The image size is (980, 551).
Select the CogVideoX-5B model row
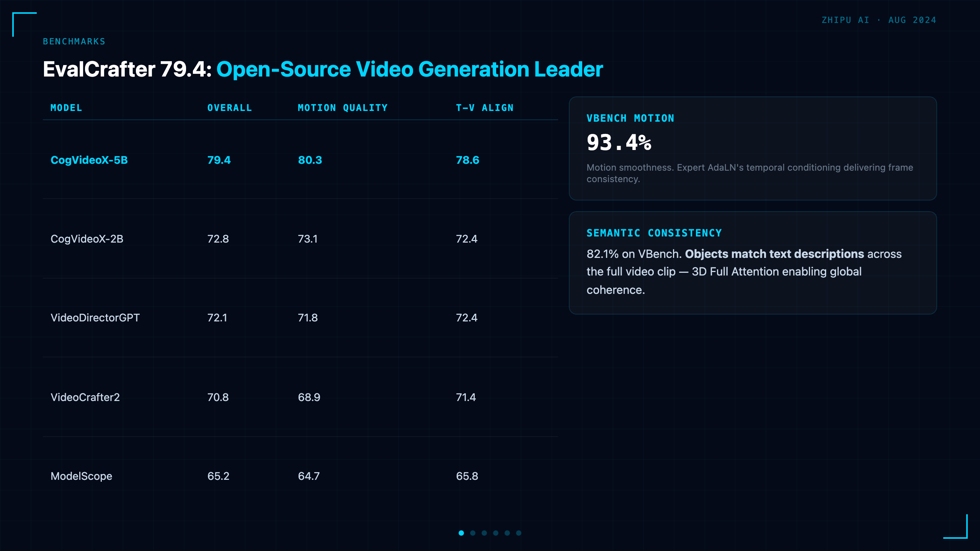pyautogui.click(x=301, y=160)
